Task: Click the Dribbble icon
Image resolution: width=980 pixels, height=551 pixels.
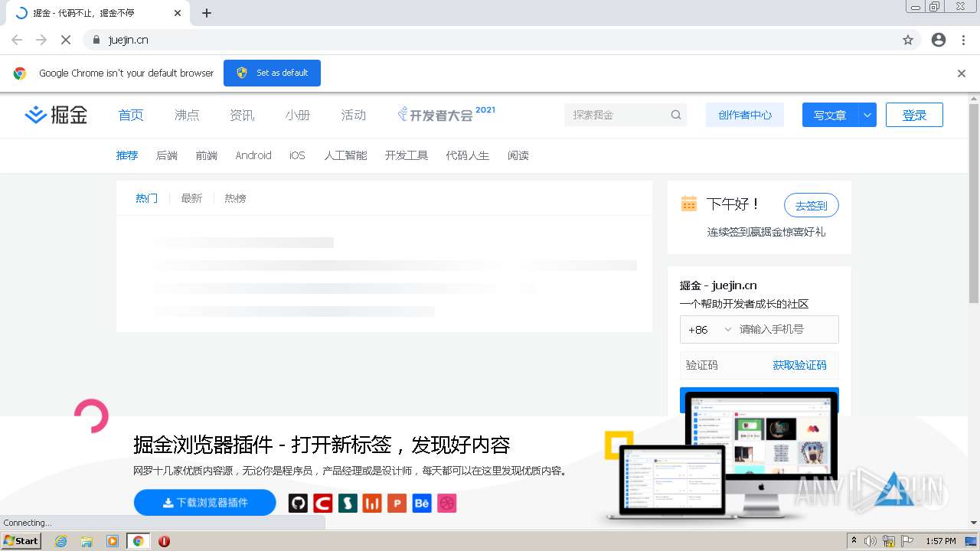Action: tap(447, 503)
